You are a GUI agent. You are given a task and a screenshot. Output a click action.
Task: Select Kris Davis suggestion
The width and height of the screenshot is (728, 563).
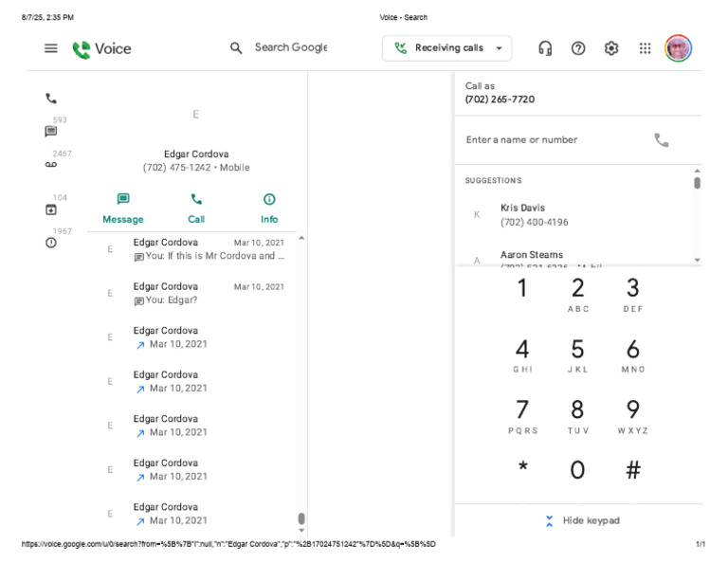(x=573, y=214)
